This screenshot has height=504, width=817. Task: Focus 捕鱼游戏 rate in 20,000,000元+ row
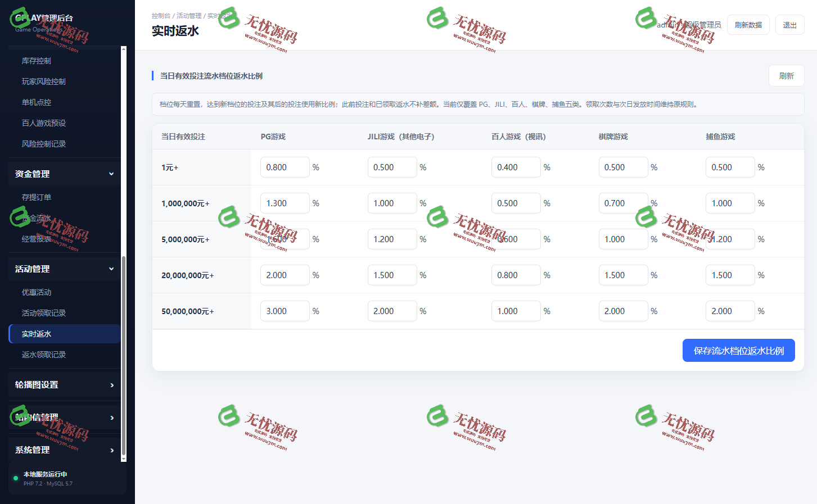730,275
